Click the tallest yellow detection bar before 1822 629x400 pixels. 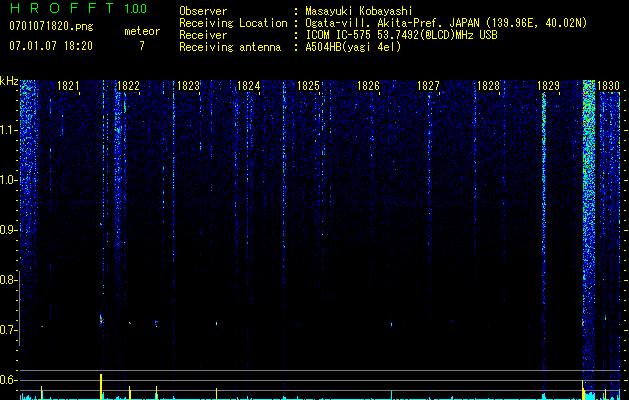coord(101,386)
